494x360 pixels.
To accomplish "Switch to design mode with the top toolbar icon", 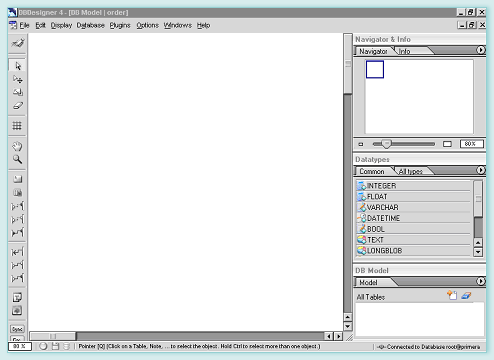I will pyautogui.click(x=17, y=43).
